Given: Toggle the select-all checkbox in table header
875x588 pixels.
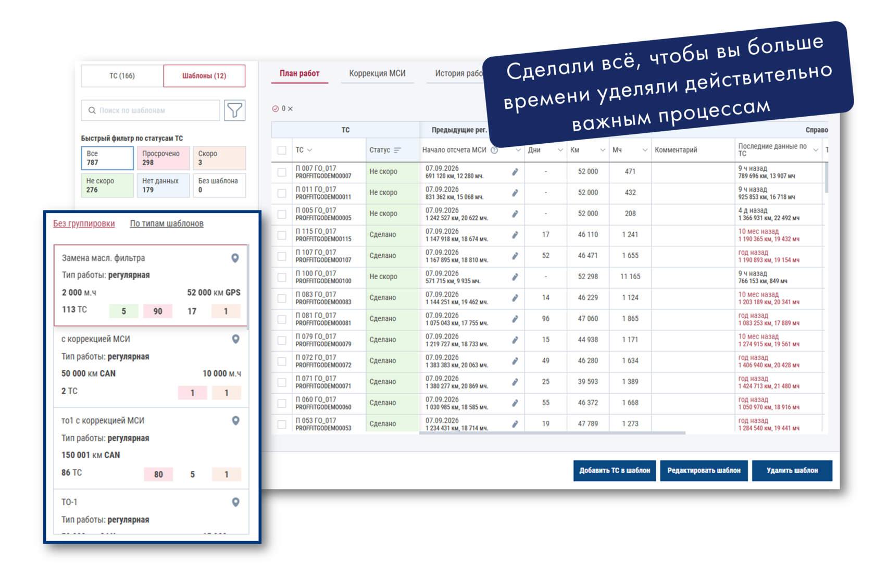Looking at the screenshot, I should pyautogui.click(x=282, y=150).
